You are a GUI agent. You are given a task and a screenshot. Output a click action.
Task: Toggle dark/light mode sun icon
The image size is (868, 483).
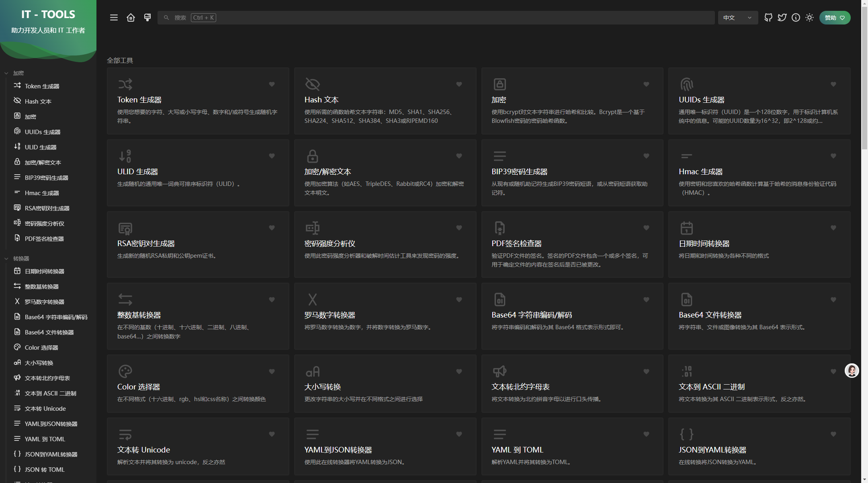[x=809, y=18]
